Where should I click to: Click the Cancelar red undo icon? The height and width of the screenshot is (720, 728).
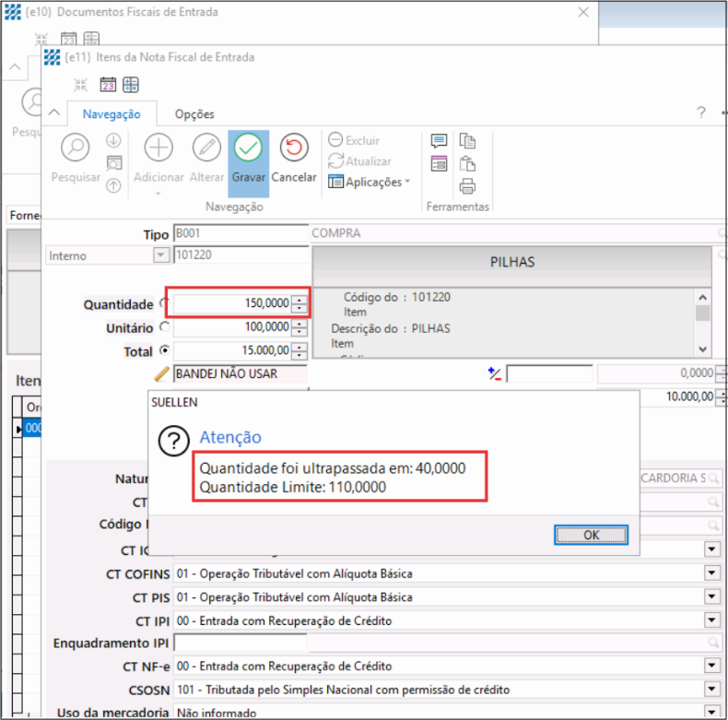[294, 148]
